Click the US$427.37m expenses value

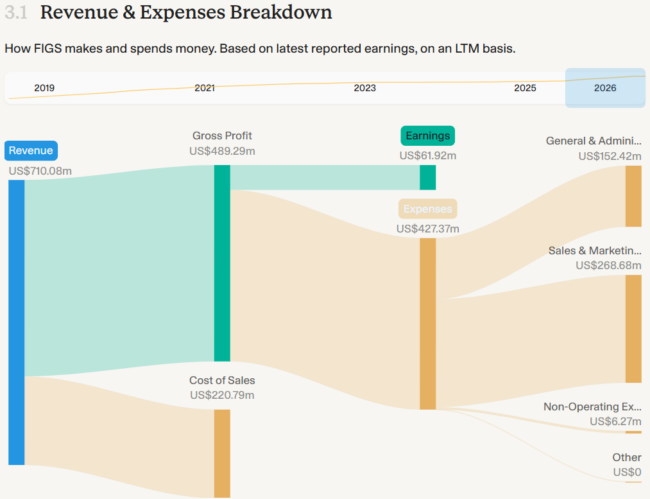[x=427, y=229]
